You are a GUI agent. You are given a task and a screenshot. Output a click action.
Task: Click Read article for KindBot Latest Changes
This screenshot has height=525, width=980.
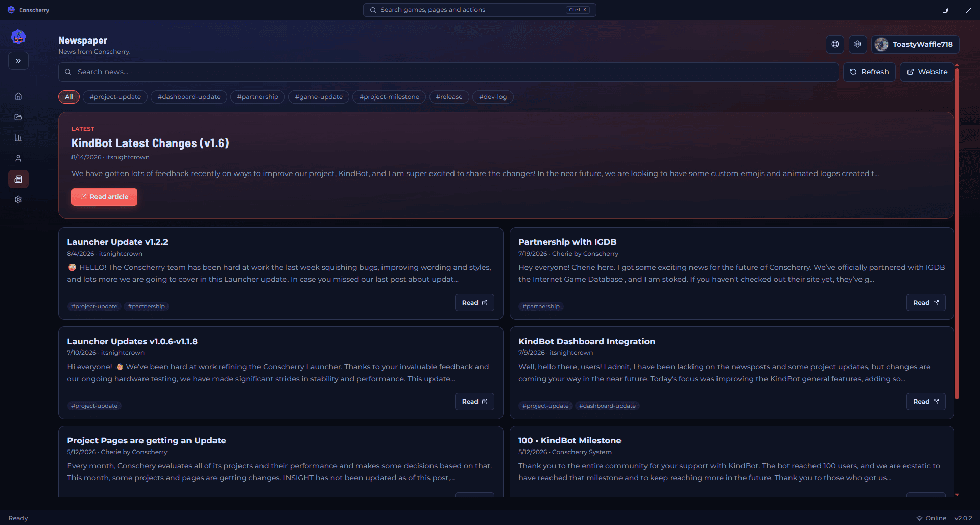[x=104, y=197]
